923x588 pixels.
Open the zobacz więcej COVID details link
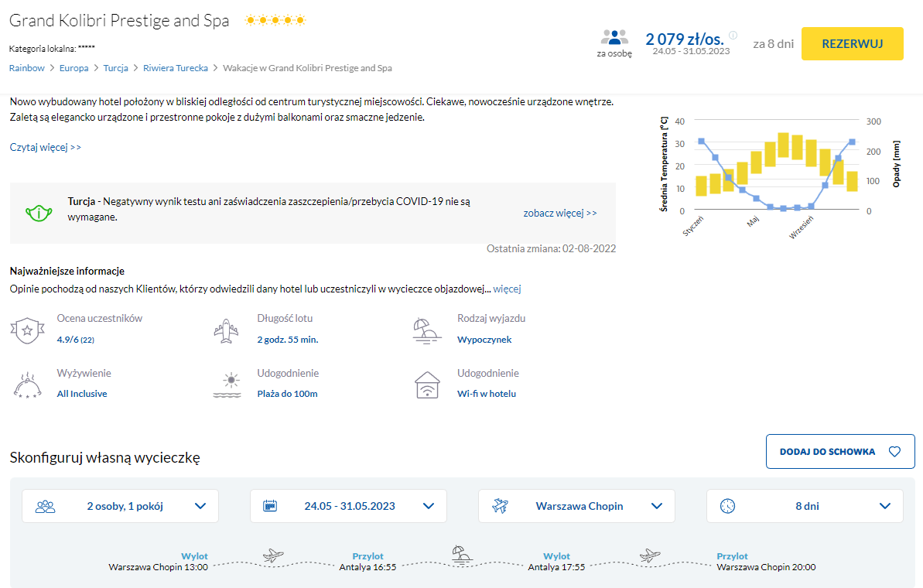coord(560,213)
